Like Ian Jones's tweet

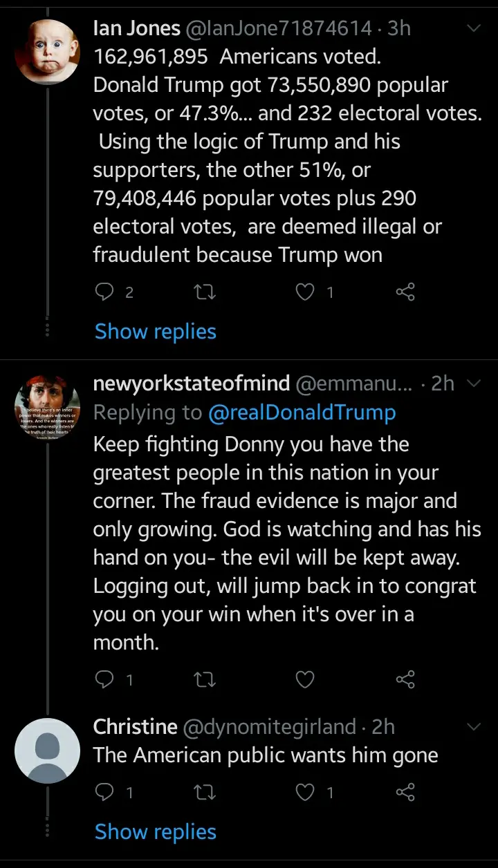point(305,292)
